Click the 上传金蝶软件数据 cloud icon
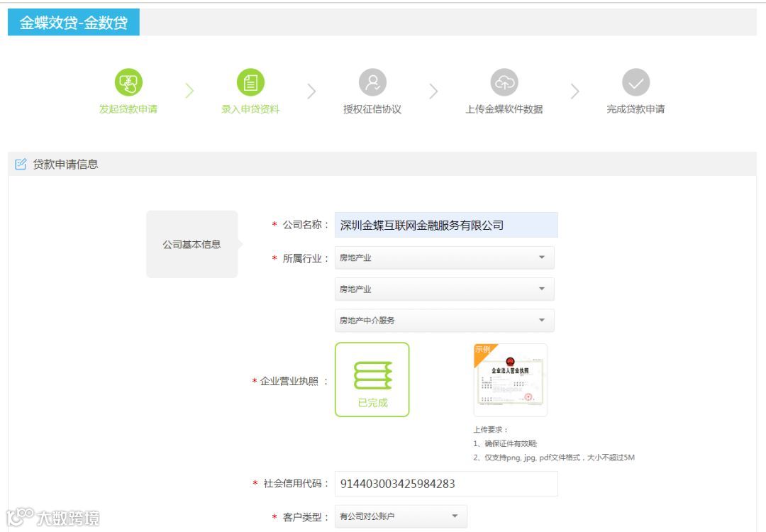Viewport: 766px width, 532px height. click(x=504, y=82)
